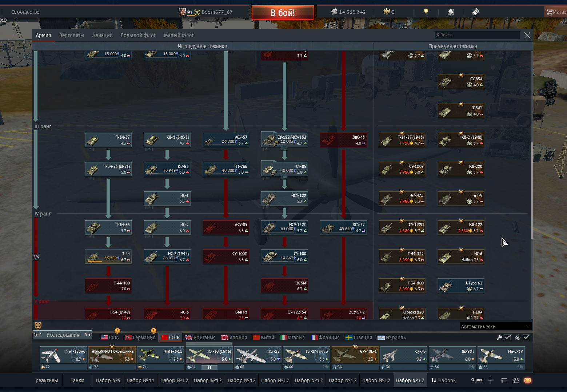Click the warbonds diamond icon in top bar
This screenshot has width=567, height=392.
pyautogui.click(x=451, y=12)
